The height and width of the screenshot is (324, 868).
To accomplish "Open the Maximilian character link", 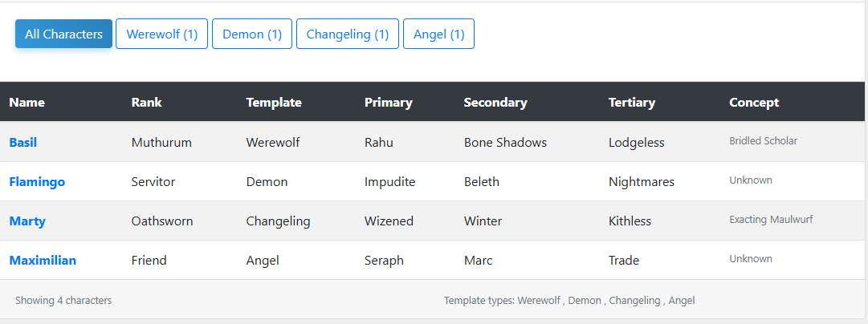I will [x=43, y=261].
